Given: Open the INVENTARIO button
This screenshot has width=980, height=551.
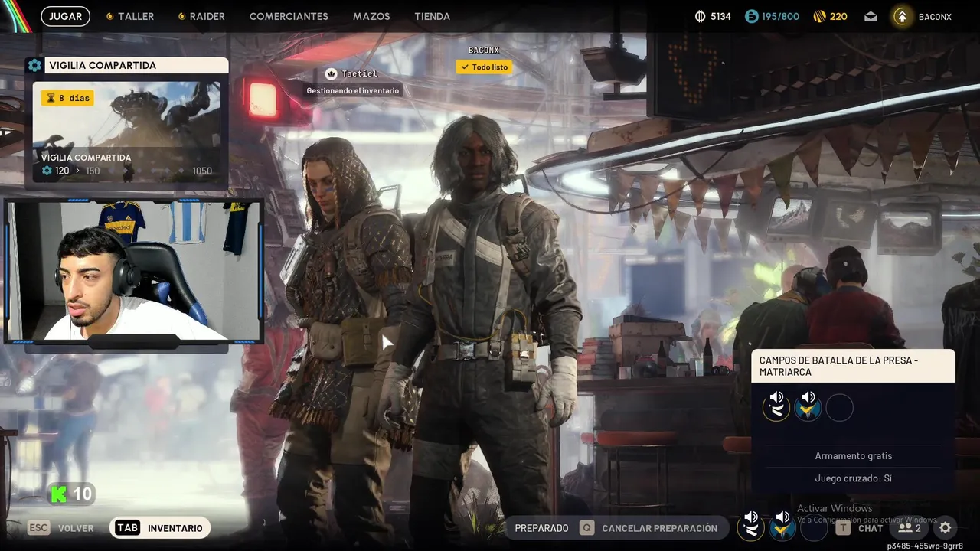Looking at the screenshot, I should [160, 528].
